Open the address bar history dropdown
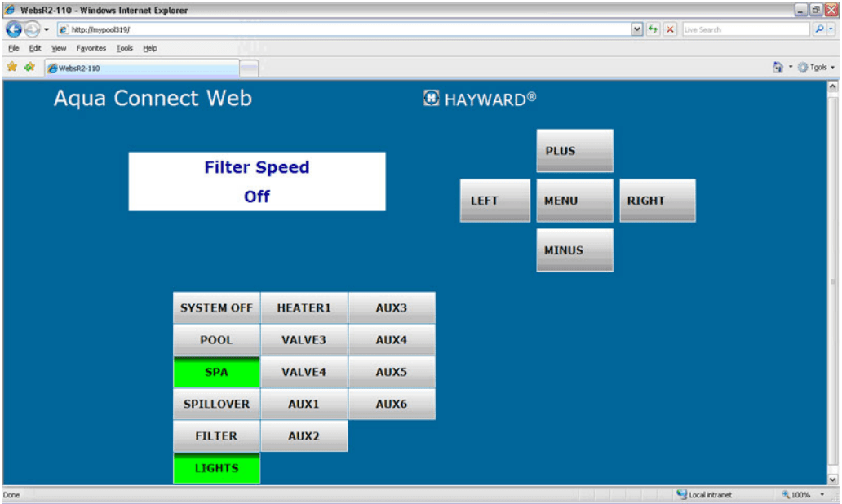 click(x=637, y=29)
